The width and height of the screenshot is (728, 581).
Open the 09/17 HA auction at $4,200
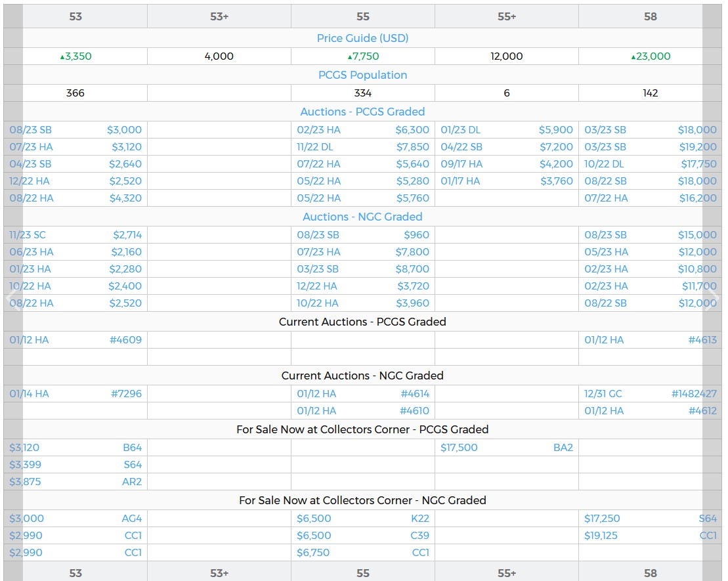[507, 164]
